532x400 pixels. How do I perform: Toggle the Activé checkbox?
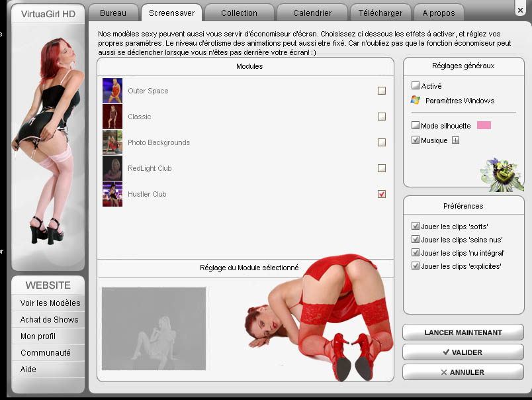416,86
